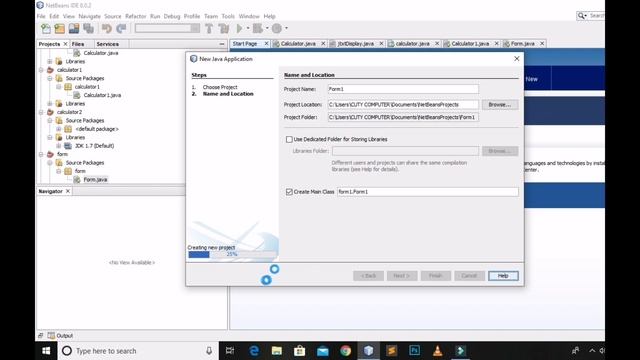
Task: Open the Run Project dropdown arrow
Action: click(248, 29)
